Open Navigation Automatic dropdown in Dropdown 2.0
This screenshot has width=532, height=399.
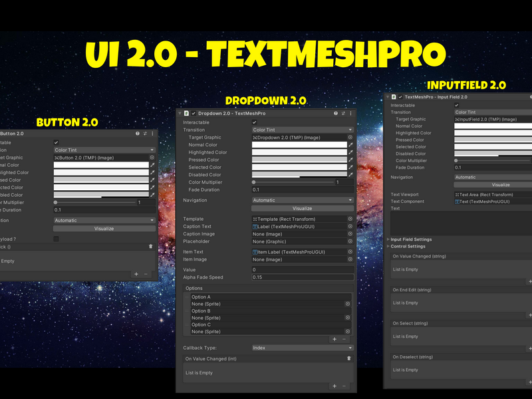pyautogui.click(x=303, y=200)
